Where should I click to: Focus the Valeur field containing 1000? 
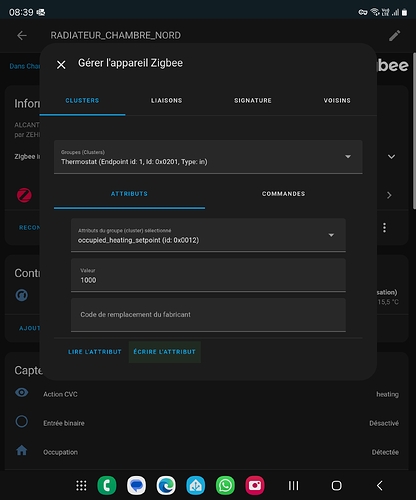coord(208,275)
